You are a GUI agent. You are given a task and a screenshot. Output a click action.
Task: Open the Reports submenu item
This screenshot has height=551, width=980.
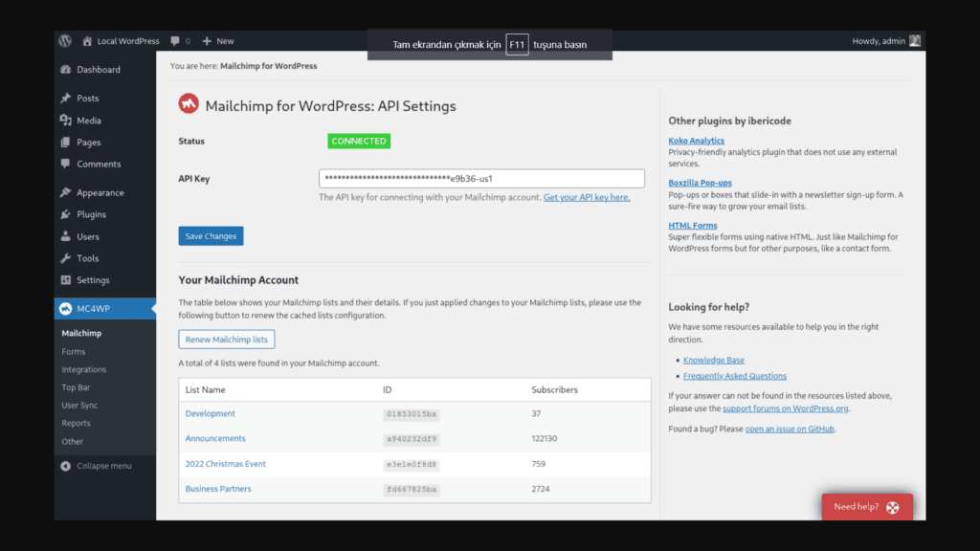point(76,423)
